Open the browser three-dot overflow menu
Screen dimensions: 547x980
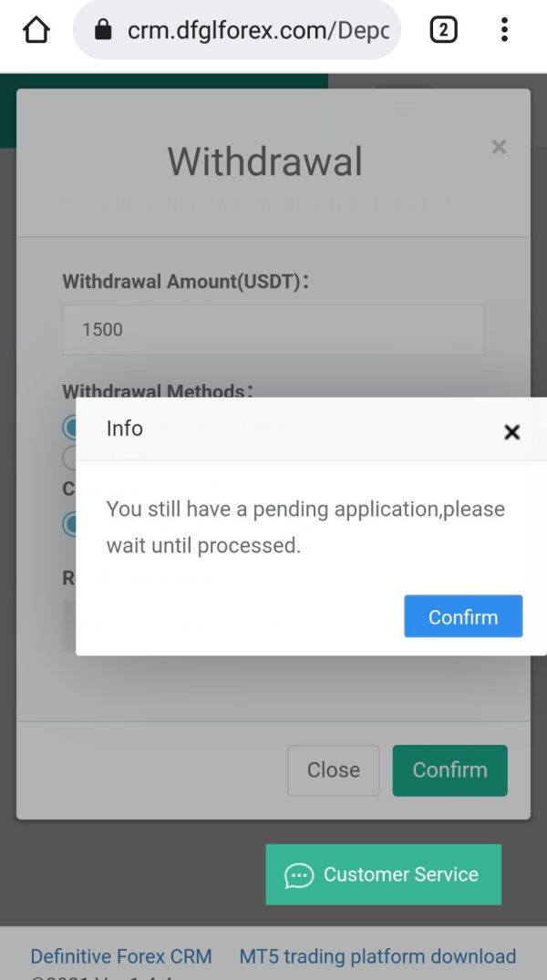coord(504,29)
